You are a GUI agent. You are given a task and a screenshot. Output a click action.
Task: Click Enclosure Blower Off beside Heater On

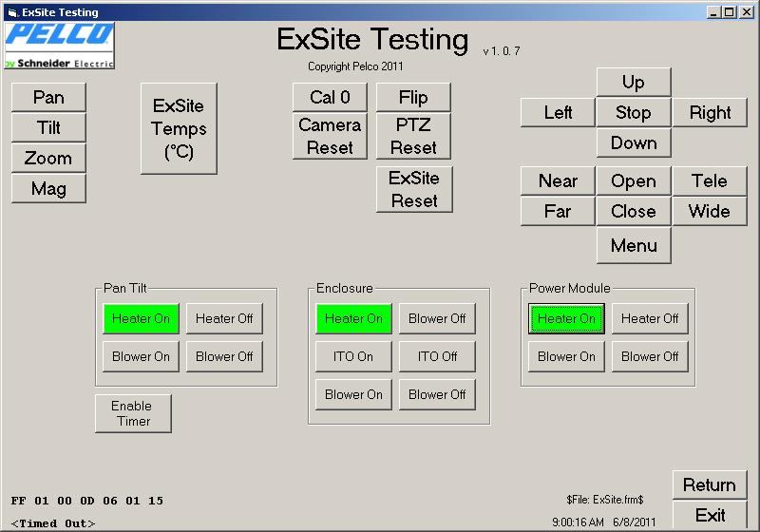click(x=437, y=318)
